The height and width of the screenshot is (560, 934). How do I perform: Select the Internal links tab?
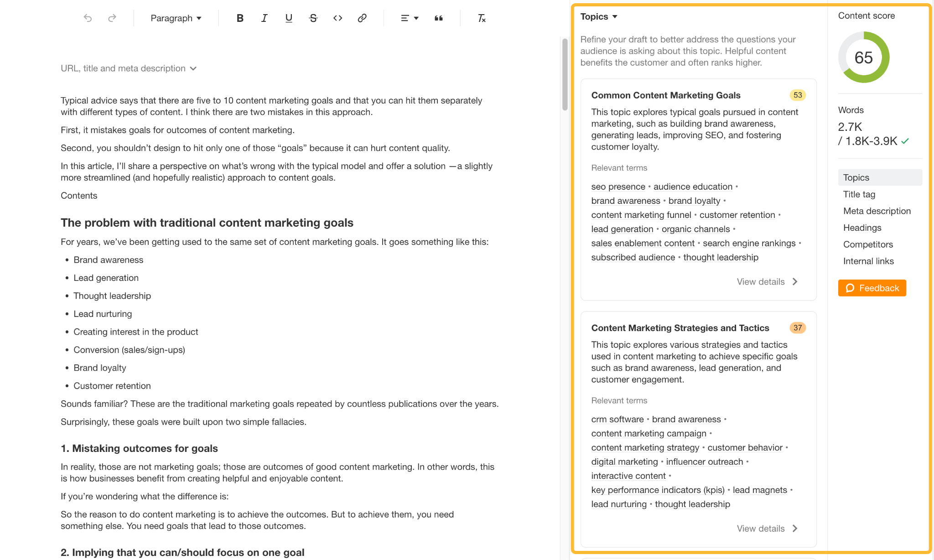click(x=867, y=261)
